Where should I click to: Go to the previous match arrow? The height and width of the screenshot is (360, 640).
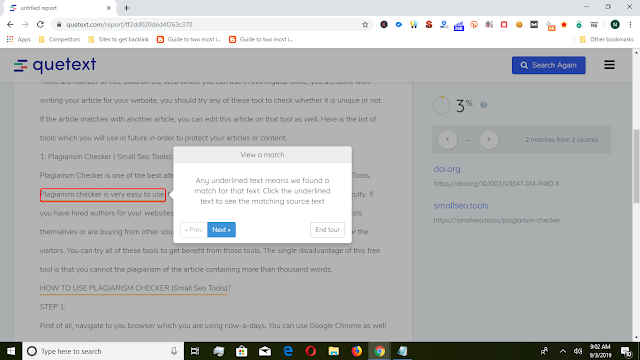click(x=448, y=140)
